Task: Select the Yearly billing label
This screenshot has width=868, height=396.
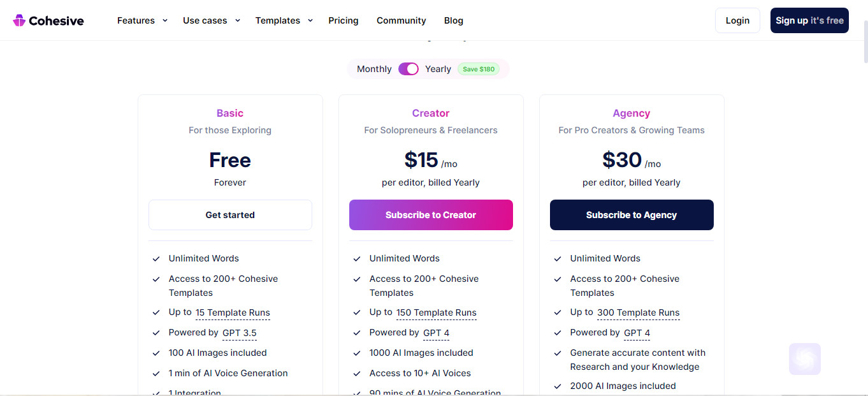Action: tap(438, 69)
